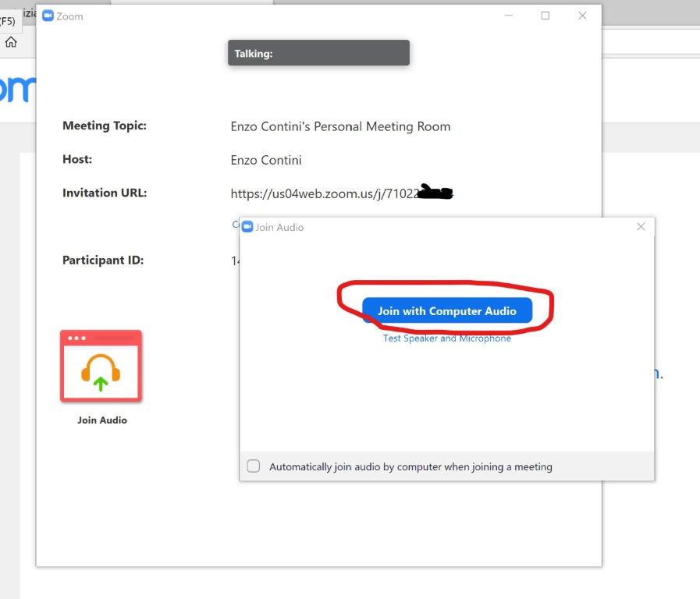This screenshot has height=599, width=700.
Task: Close the main Zoom window
Action: (x=582, y=16)
